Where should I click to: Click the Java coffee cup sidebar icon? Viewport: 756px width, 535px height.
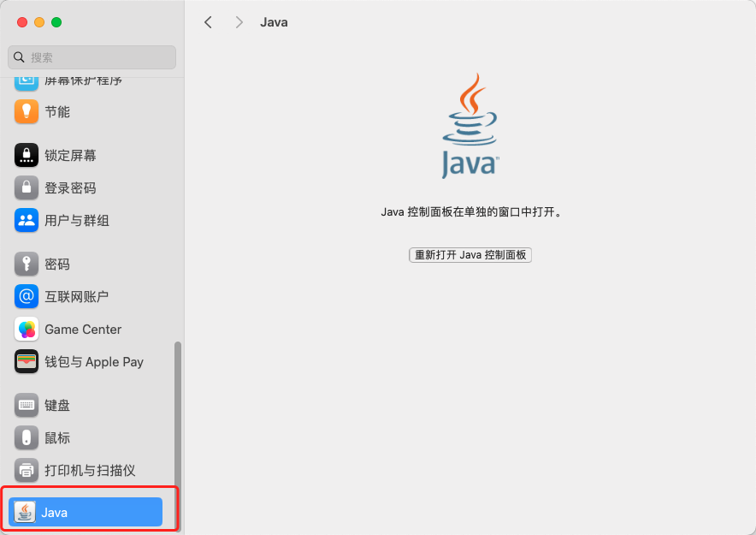point(25,512)
